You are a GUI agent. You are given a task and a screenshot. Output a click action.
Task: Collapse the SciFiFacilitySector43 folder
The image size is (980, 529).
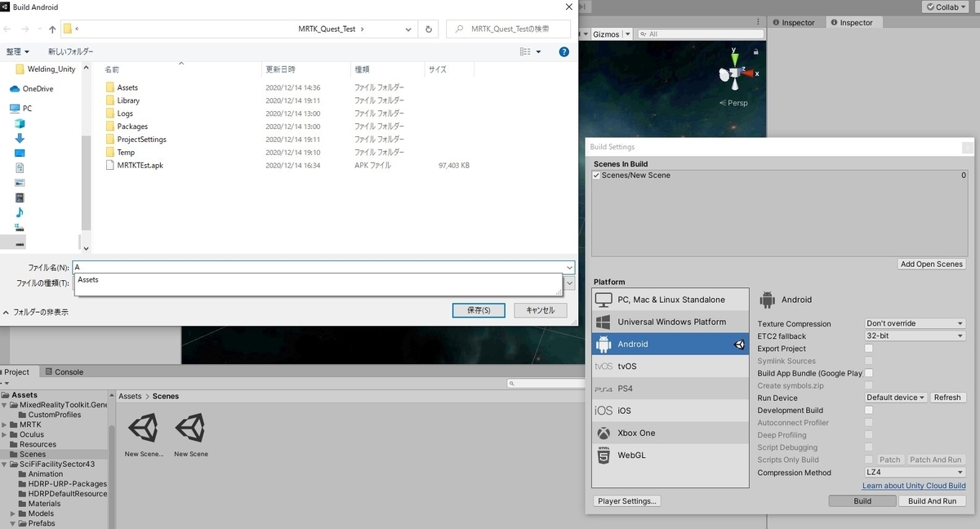pyautogui.click(x=4, y=464)
